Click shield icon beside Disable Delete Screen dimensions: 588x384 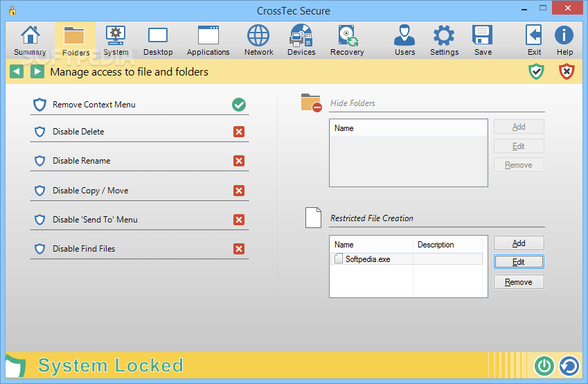39,132
